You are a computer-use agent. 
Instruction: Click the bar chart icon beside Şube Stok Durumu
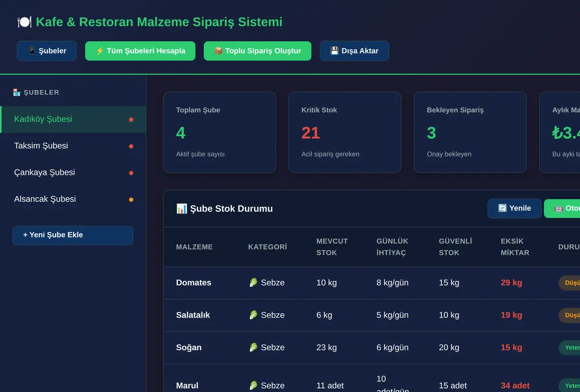pyautogui.click(x=182, y=209)
